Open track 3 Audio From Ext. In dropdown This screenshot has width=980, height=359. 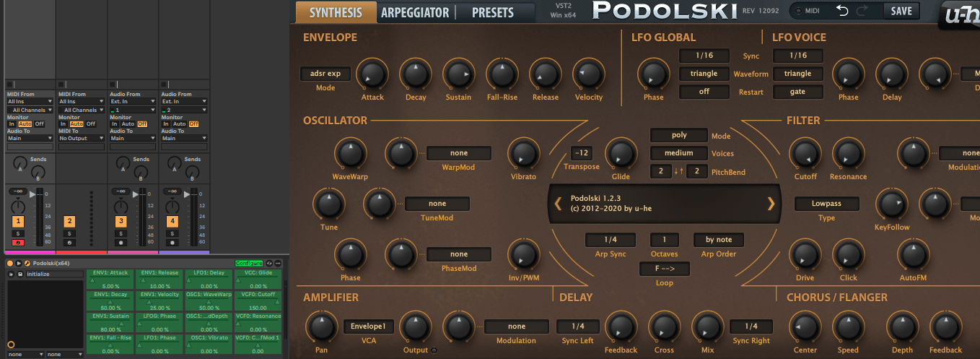(133, 102)
